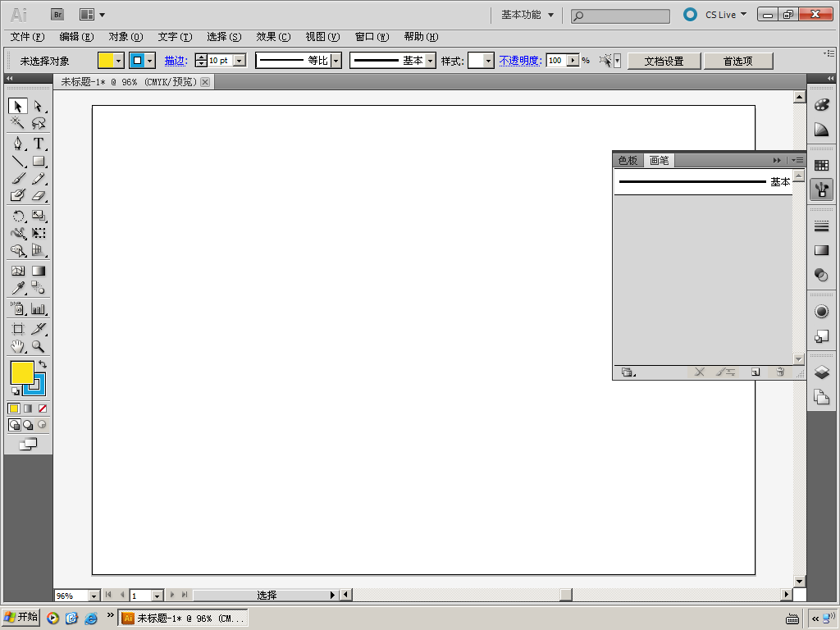Click the toolbox yellow fill swatch
Image resolution: width=840 pixels, height=630 pixels.
click(x=22, y=372)
